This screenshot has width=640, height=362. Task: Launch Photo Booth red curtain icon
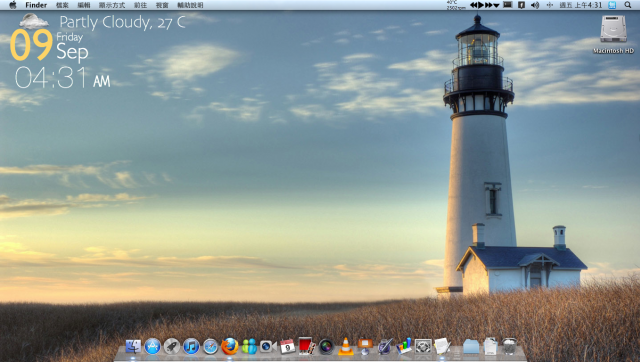307,346
